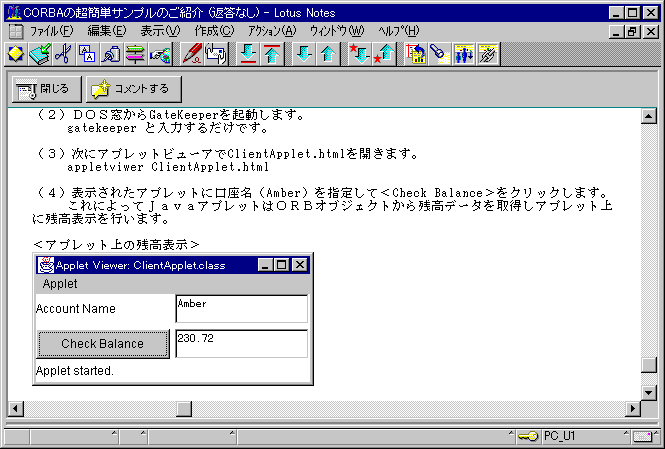Click the yellow key icon in status bar
The image size is (665, 449).
(x=527, y=435)
